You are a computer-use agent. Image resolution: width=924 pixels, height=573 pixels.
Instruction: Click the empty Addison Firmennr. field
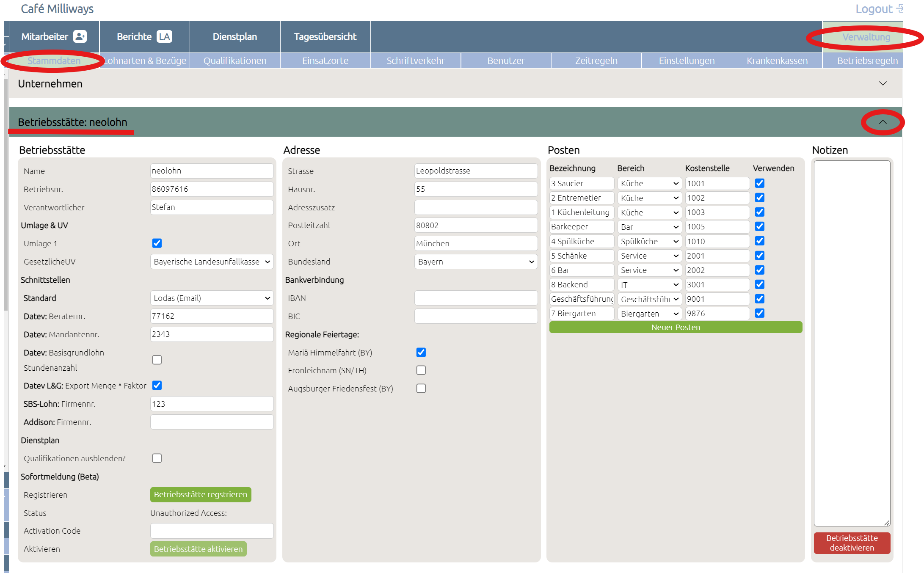click(212, 422)
